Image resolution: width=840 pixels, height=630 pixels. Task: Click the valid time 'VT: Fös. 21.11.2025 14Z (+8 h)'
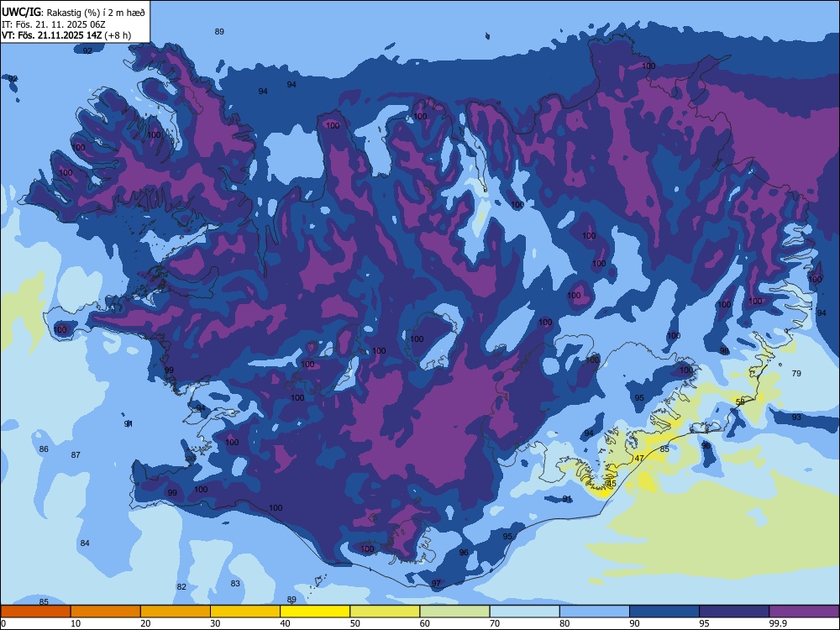click(66, 35)
